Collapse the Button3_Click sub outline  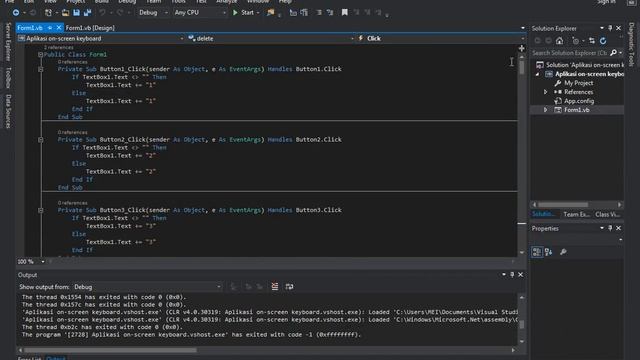click(x=40, y=210)
